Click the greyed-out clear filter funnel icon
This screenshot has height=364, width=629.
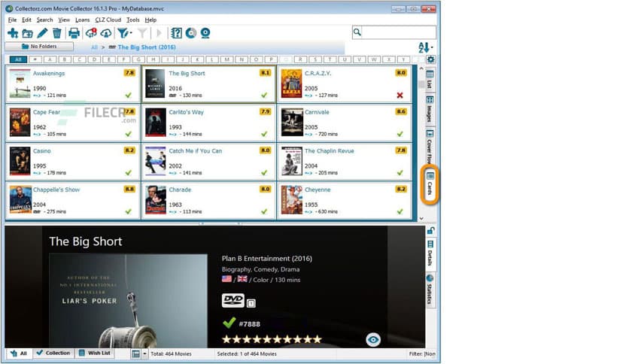142,33
